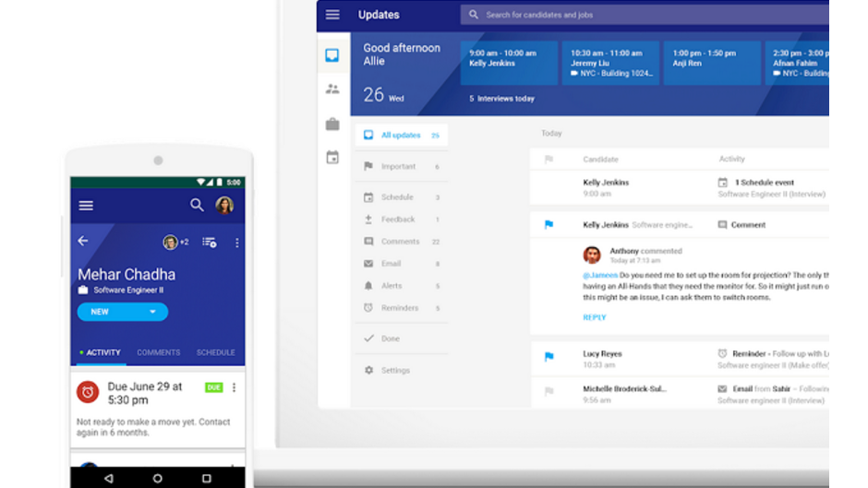This screenshot has height=488, width=868.
Task: Open the hamburger menu on the phone app
Action: 86,206
